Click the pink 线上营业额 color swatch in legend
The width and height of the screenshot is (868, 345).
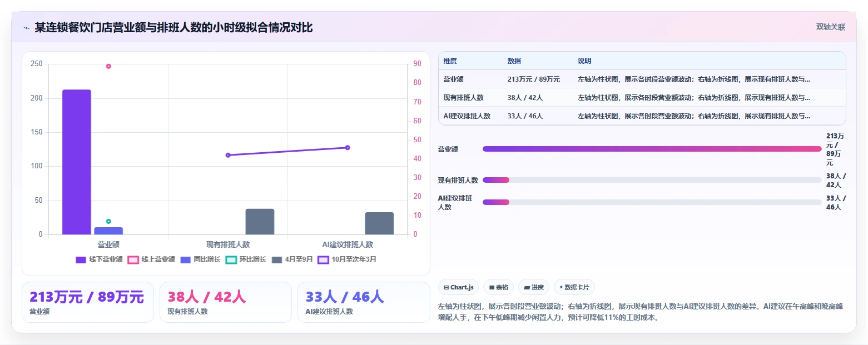click(x=133, y=259)
